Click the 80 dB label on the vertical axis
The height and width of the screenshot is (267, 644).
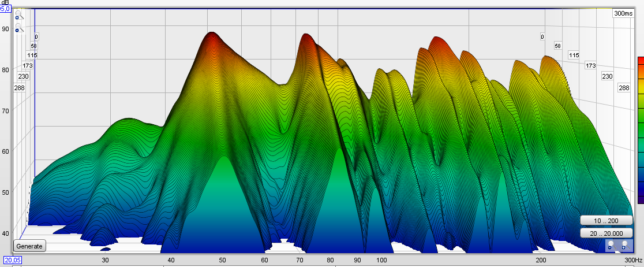[6, 69]
